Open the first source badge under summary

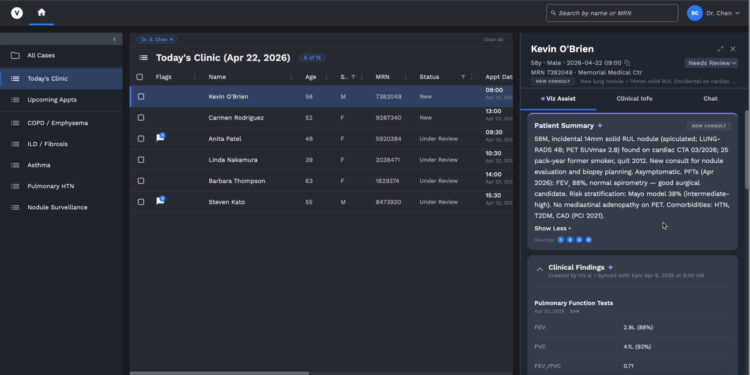coord(561,240)
